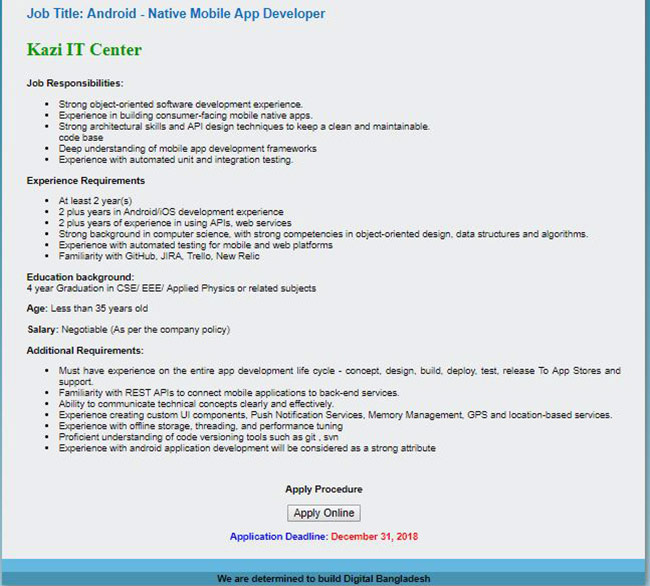Click the Apply Online button

(x=324, y=513)
